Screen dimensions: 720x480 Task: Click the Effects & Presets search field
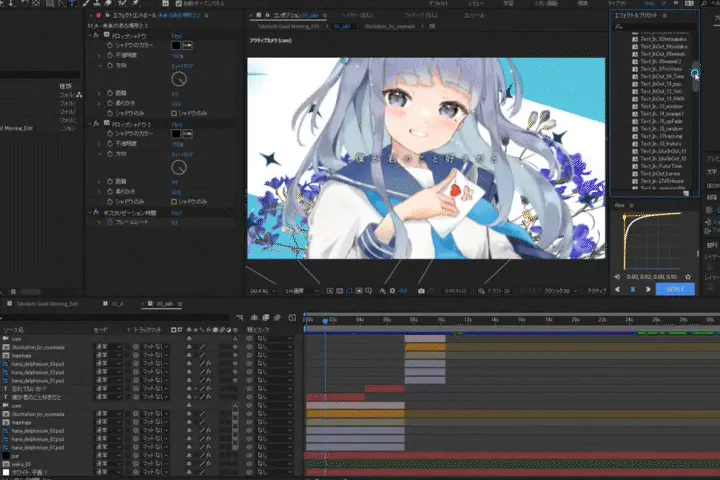[653, 27]
